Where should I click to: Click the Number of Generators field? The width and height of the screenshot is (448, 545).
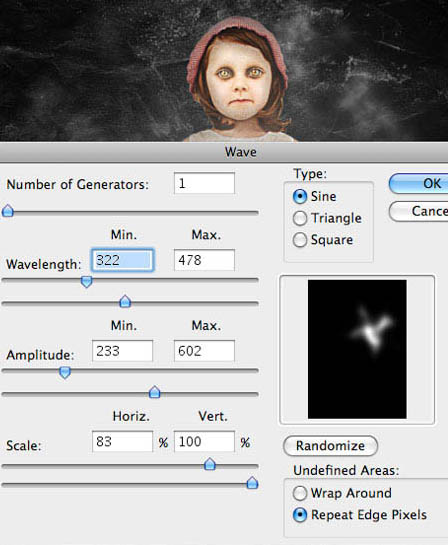(x=204, y=183)
